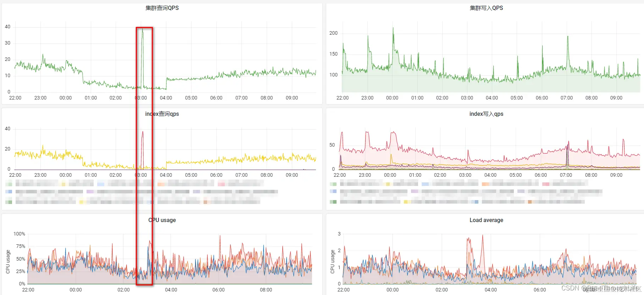Click the 08:00 time label under index写入qps
The image size is (644, 295).
(x=591, y=175)
